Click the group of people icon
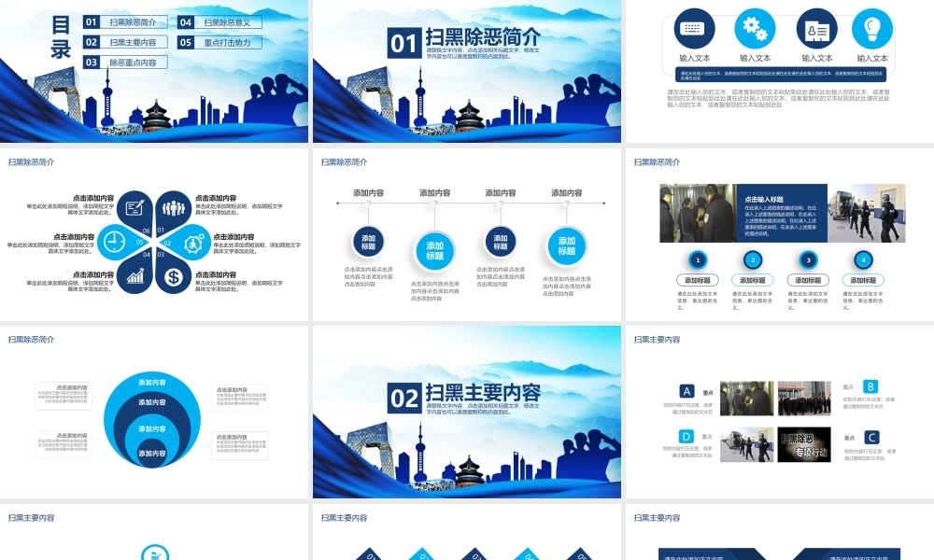 point(174,207)
